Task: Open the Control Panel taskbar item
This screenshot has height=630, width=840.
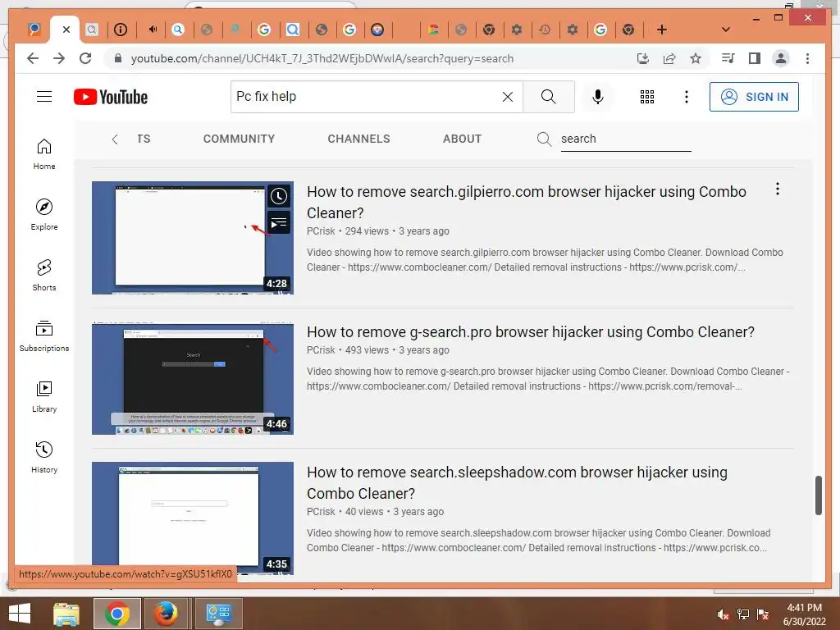Action: [x=218, y=614]
